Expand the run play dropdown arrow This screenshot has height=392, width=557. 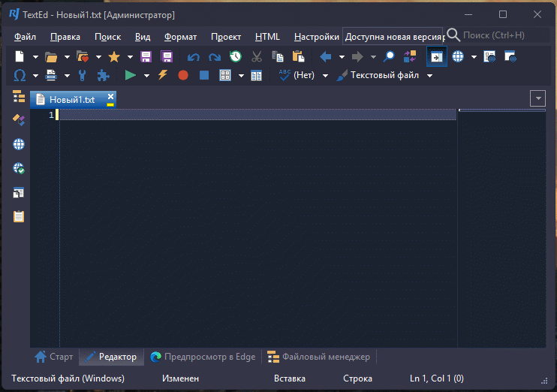(146, 76)
